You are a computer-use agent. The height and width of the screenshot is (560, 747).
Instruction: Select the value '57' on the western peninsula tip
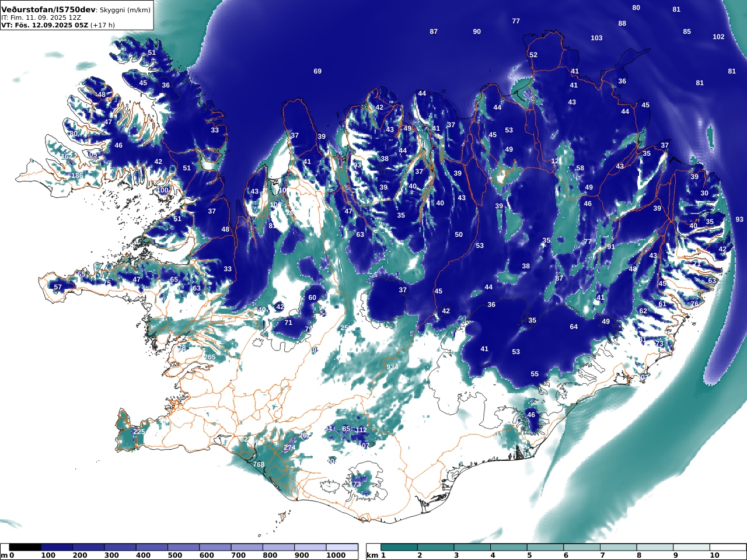58,287
